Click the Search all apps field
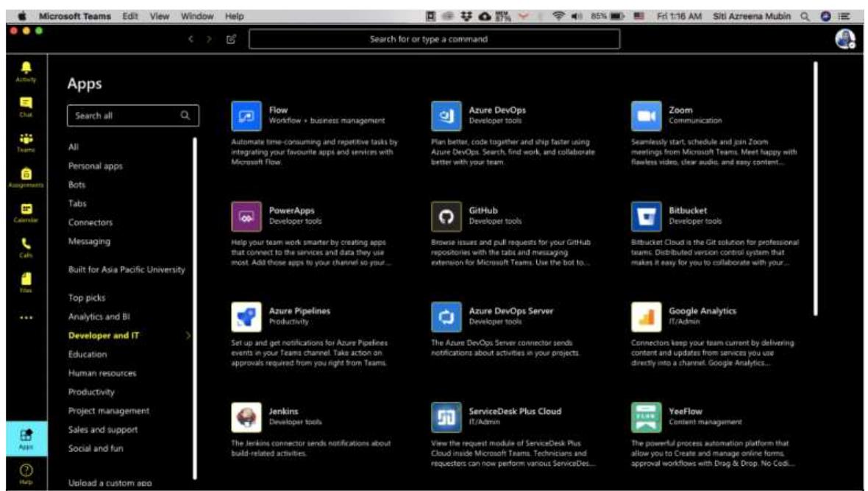This screenshot has height=491, width=868. 133,116
